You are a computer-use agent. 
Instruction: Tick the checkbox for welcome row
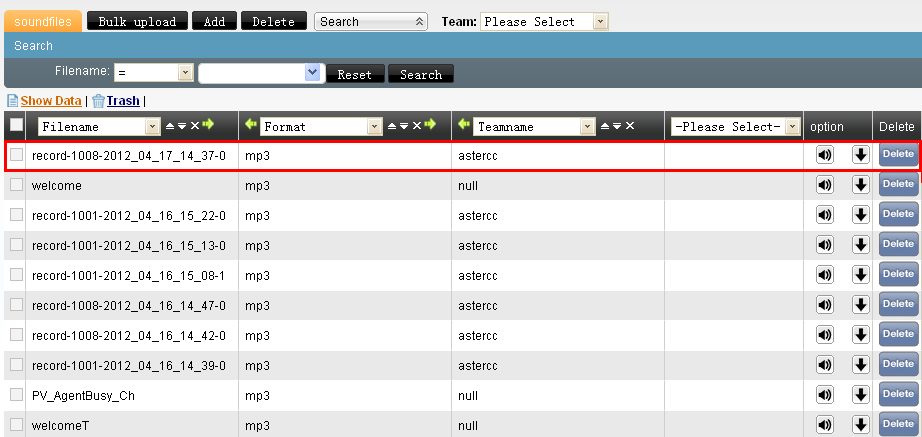pyautogui.click(x=16, y=185)
